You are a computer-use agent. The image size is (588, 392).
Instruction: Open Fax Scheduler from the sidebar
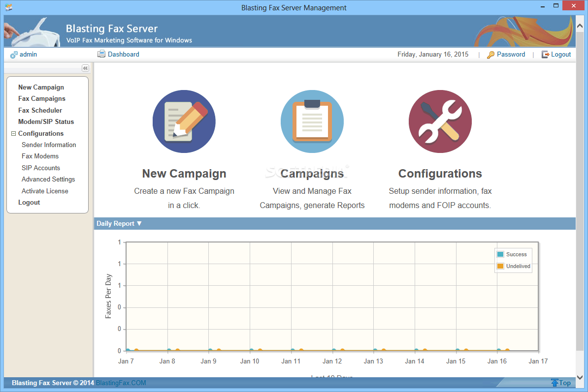40,111
